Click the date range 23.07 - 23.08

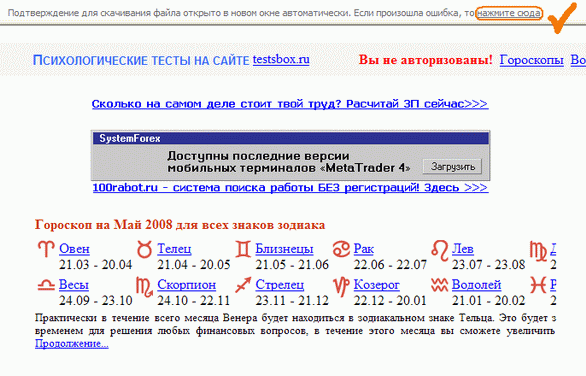(488, 265)
